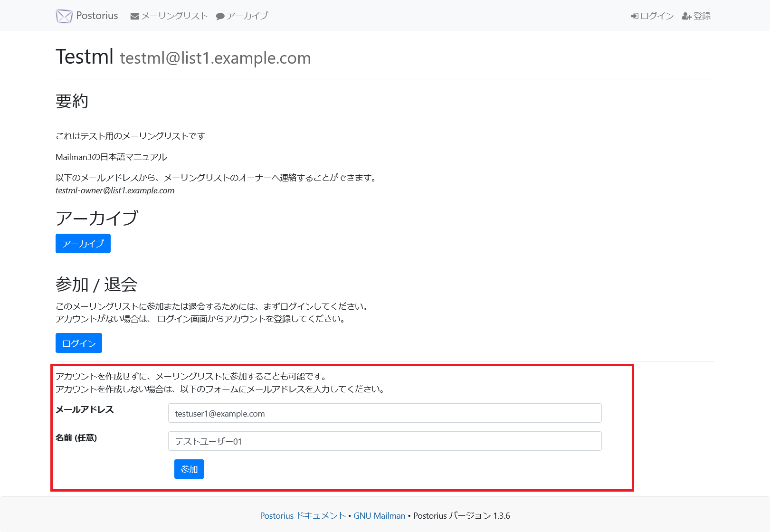Click the envelope icon beside メーリングリスト
The image size is (770, 532).
coord(135,16)
